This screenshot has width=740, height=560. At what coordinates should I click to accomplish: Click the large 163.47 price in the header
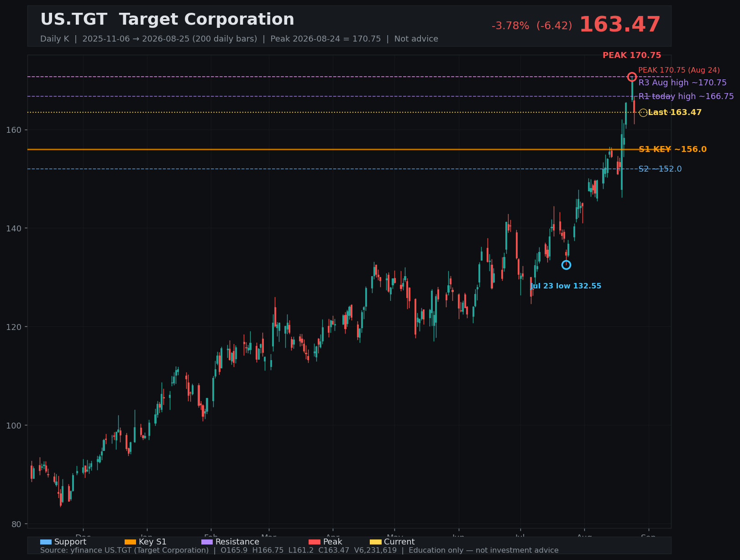620,25
